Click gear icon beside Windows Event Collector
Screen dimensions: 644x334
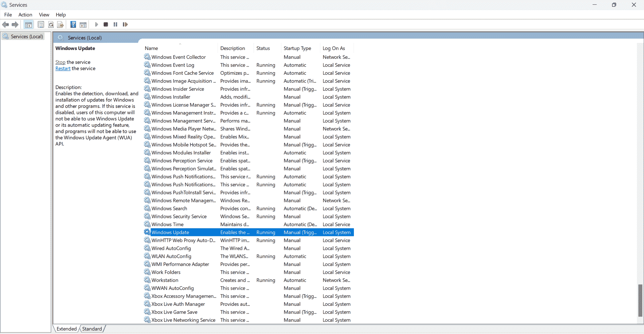147,57
